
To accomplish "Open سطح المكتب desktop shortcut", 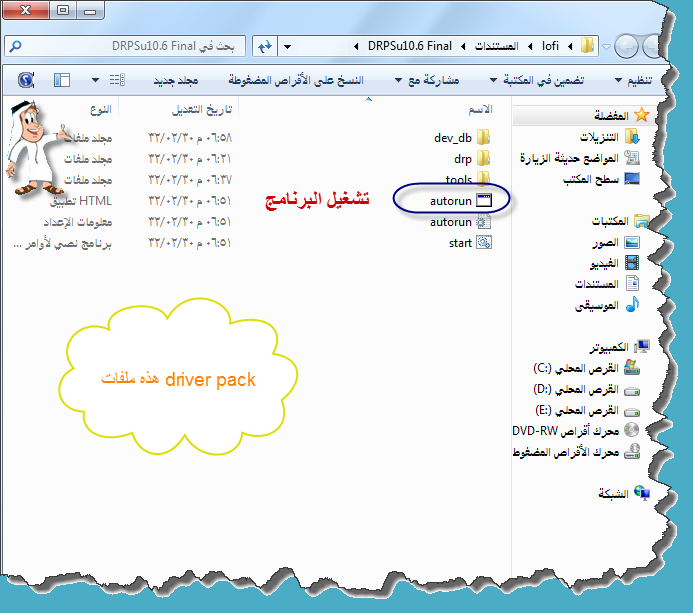I will click(x=601, y=179).
